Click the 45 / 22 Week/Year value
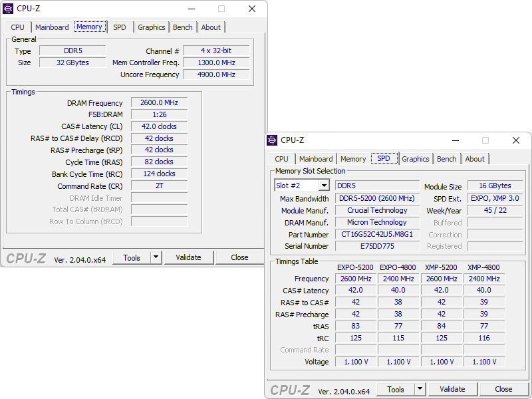Screen dimensions: 532x399 pos(495,210)
